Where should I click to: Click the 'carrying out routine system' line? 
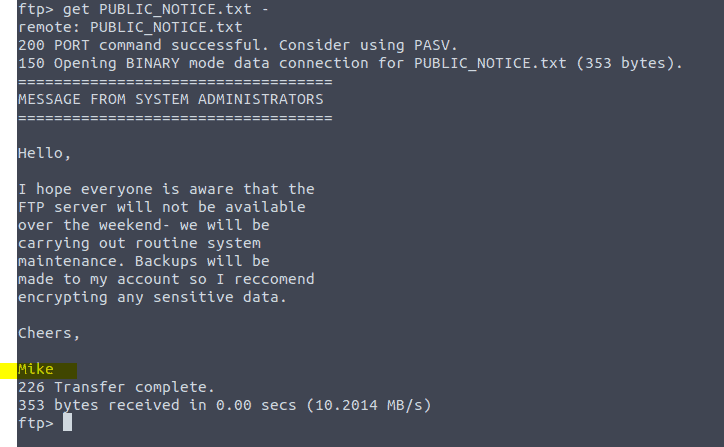[139, 243]
